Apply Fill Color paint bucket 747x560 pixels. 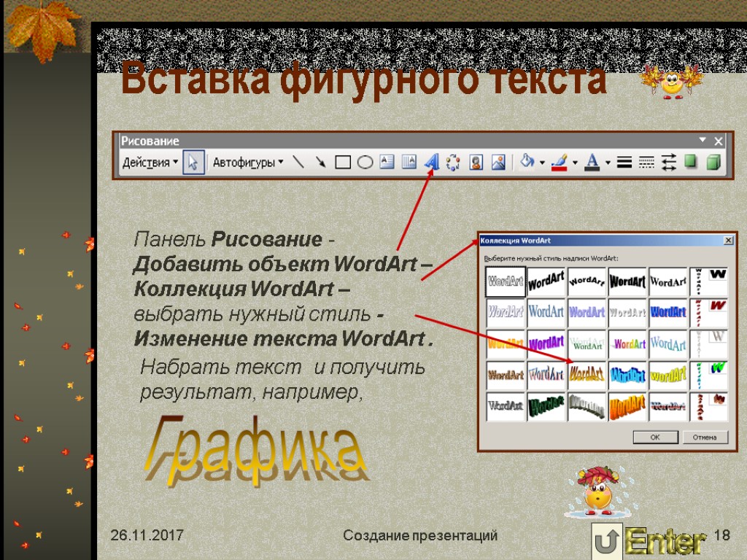(x=527, y=163)
